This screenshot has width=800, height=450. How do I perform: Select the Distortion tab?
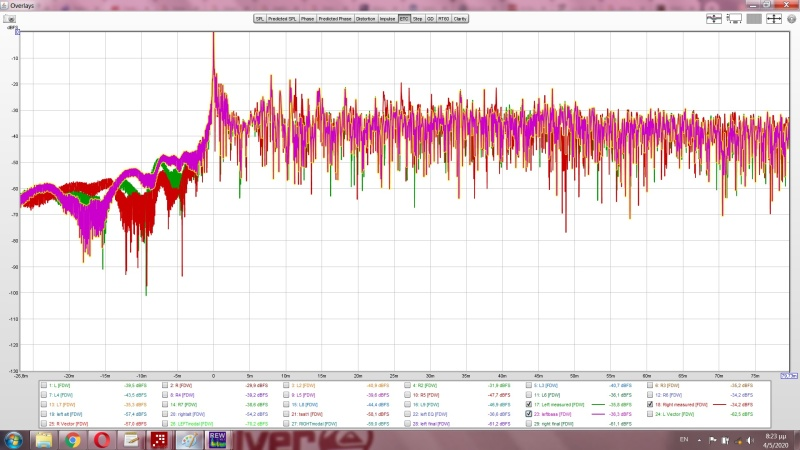point(366,18)
